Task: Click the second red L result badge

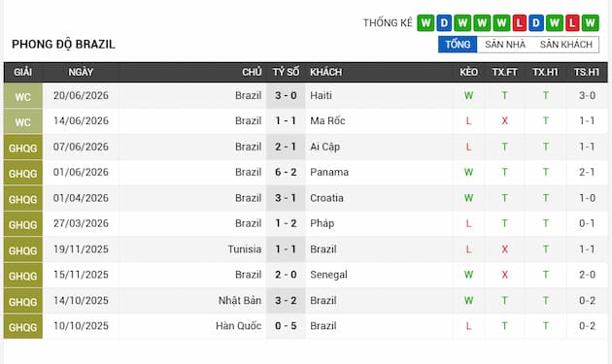Action: tap(572, 23)
